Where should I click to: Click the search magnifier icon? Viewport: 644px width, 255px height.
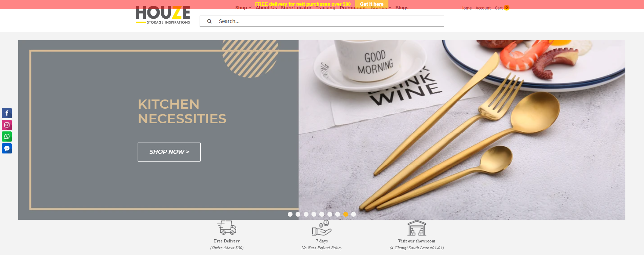pos(209,21)
